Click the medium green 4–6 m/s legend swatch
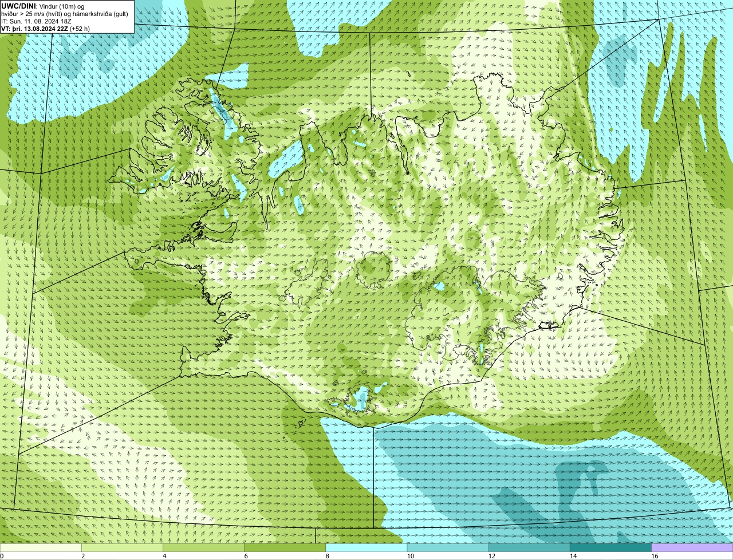Screen dimensions: 733x560 (203, 547)
